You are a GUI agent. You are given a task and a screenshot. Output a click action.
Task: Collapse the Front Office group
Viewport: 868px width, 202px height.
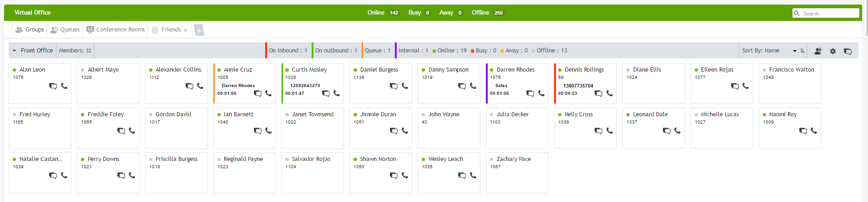tap(15, 51)
